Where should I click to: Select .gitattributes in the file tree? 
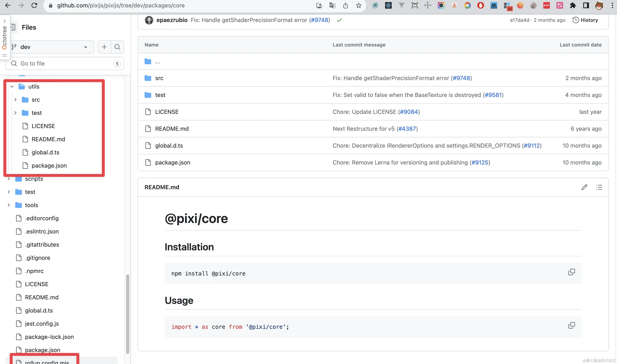coord(42,245)
